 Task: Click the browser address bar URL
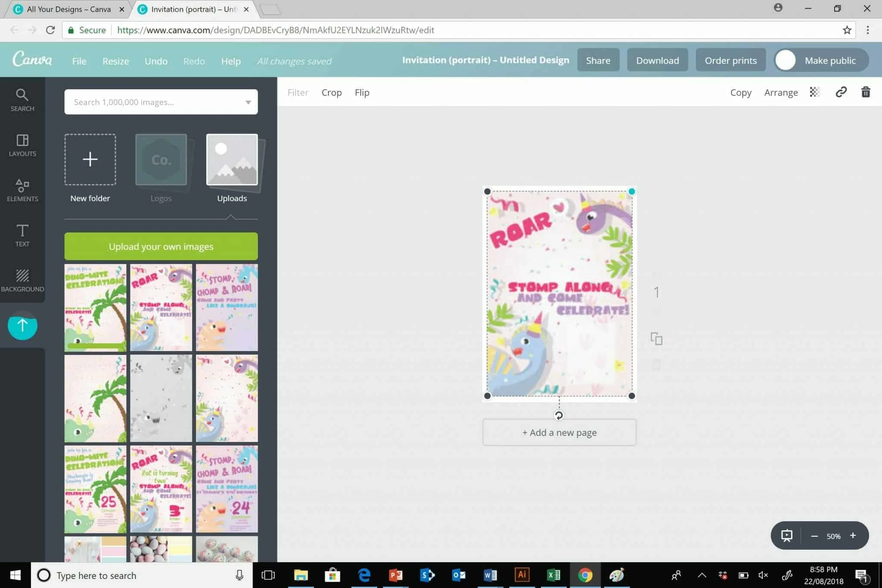276,30
